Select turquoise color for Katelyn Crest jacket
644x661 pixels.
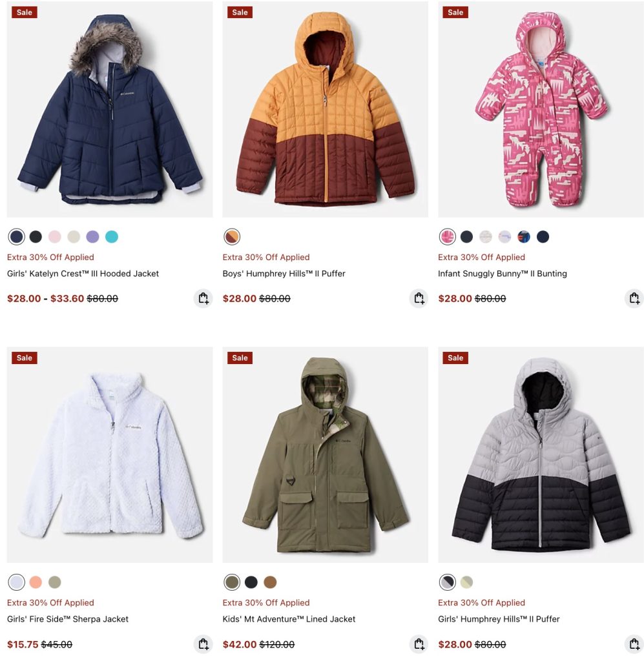(112, 237)
